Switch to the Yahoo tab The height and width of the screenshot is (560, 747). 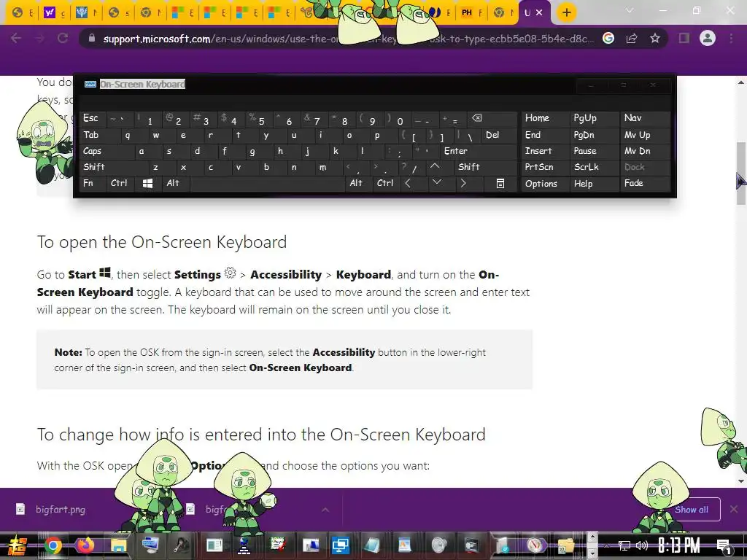pos(55,13)
